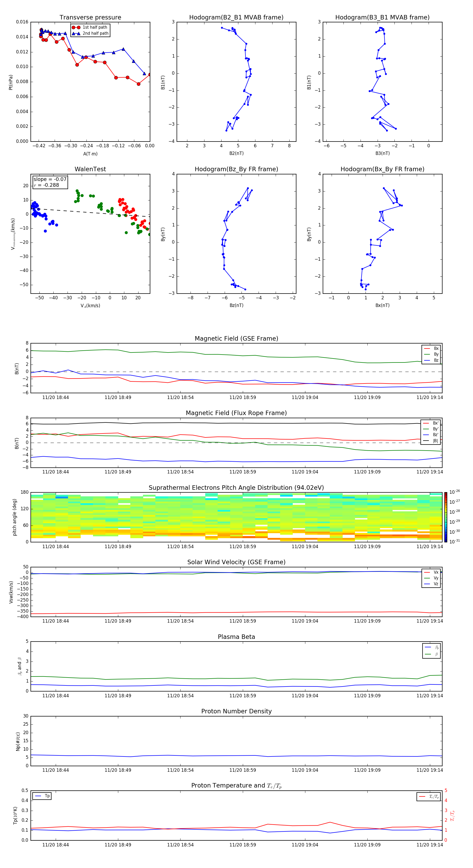Click the 'Magnetic Field (GSE Frame)' title
Image resolution: width=473 pixels, height=868 pixels.
(236, 339)
